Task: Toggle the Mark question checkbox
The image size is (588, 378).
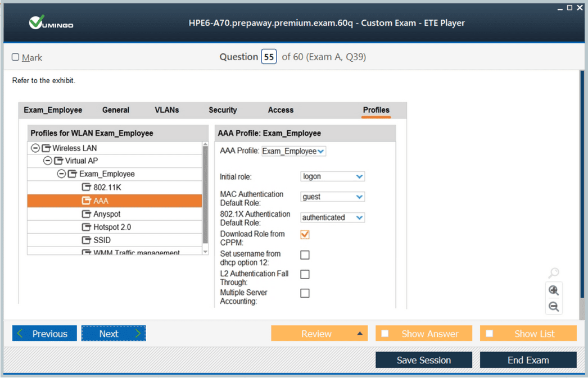Action: (16, 57)
